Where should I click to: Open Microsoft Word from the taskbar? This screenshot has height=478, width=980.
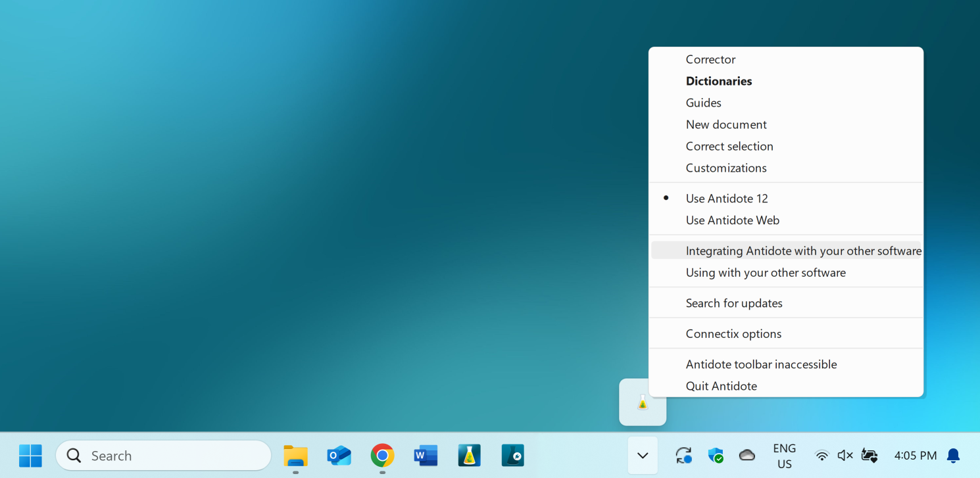(x=426, y=455)
